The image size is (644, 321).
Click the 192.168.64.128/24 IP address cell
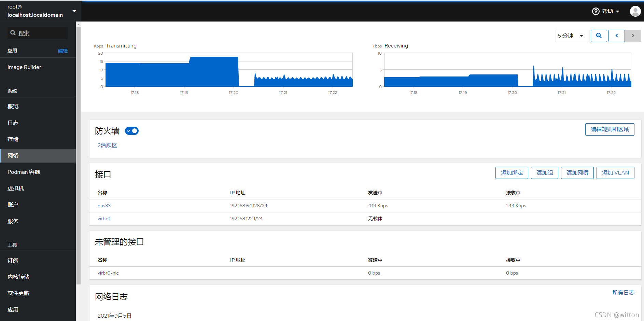coord(249,206)
